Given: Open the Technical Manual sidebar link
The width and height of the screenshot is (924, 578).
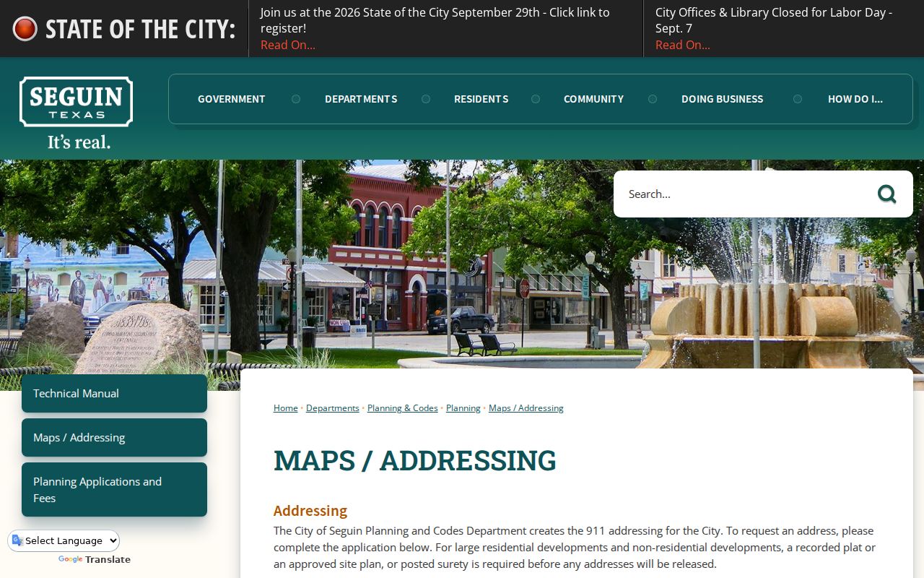Looking at the screenshot, I should (114, 393).
